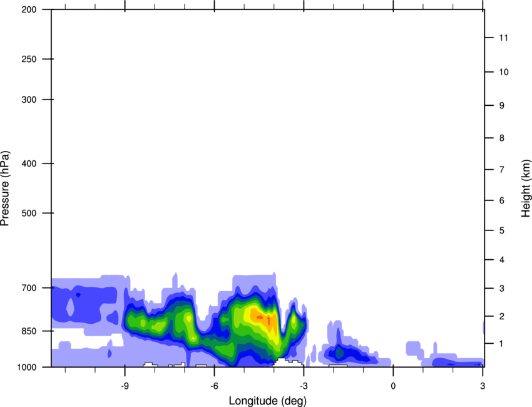The image size is (532, 407).
Task: Click the 300 pressure tick label
Action: tap(29, 100)
